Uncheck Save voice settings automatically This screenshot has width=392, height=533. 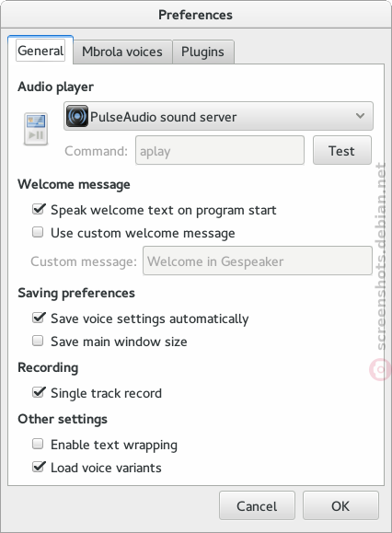[39, 318]
